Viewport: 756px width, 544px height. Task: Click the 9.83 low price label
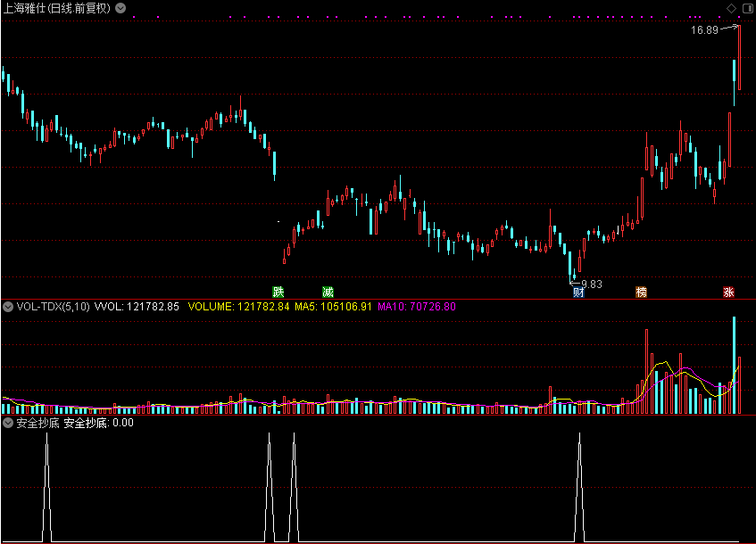(592, 284)
